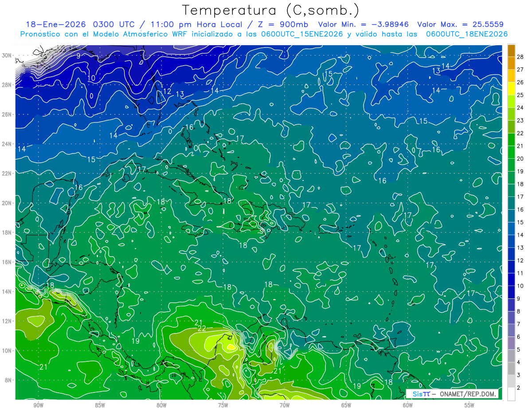Select the valid-until stamp "0600UTC_18ENE2026"
This screenshot has height=411, width=532.
click(x=467, y=34)
